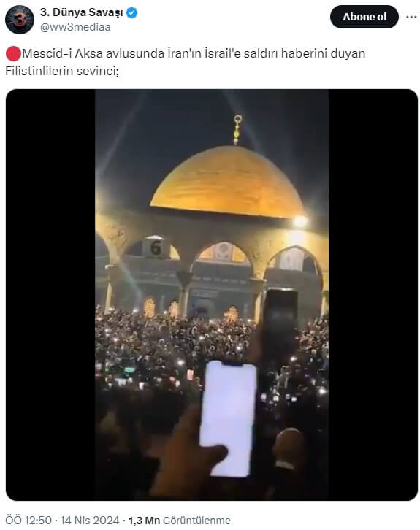Click the number 6 sign in video

click(x=156, y=247)
